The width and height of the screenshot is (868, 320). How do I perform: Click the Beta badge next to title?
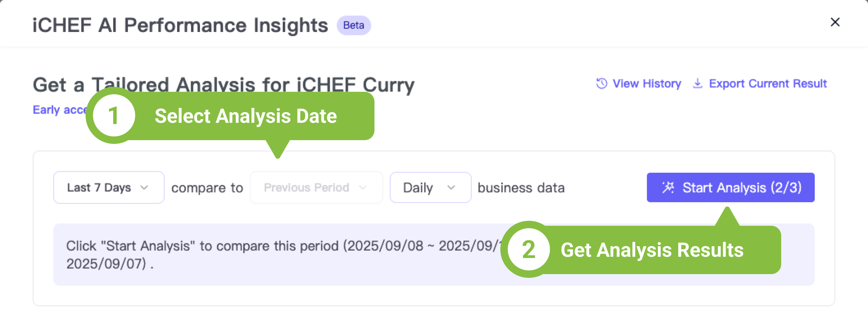point(353,25)
